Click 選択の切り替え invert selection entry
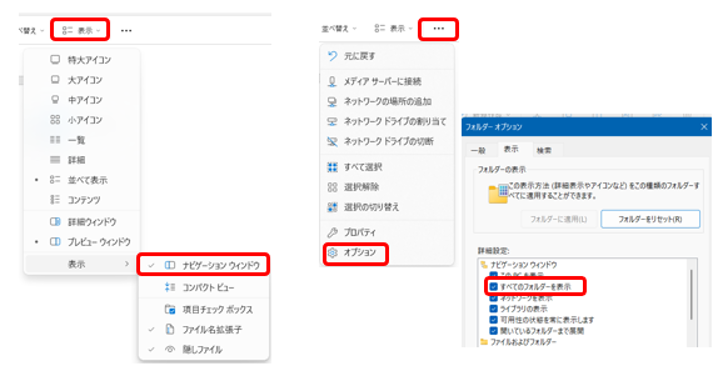Image resolution: width=723 pixels, height=366 pixels. click(x=386, y=207)
